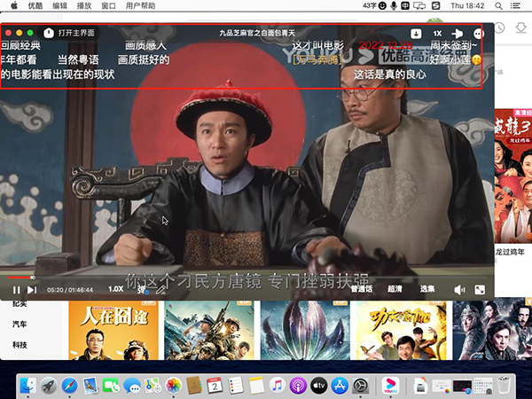This screenshot has height=399, width=532.
Task: Click the download icon in player title bar
Action: [416, 34]
